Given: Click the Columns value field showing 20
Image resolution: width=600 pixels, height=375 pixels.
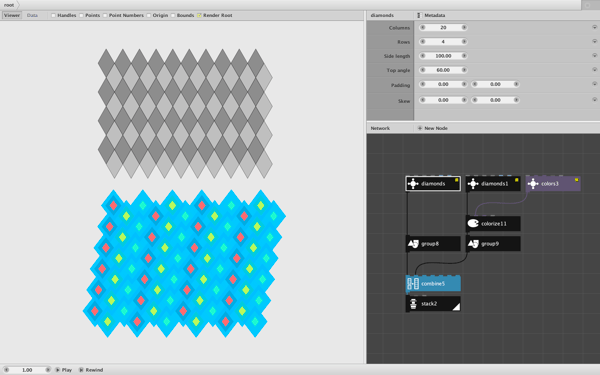Looking at the screenshot, I should 443,28.
